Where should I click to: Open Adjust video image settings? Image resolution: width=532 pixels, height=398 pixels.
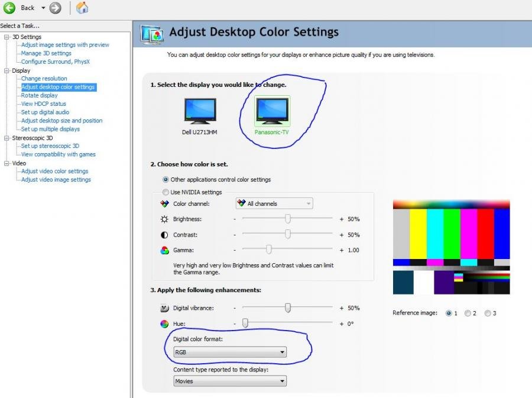click(x=56, y=180)
